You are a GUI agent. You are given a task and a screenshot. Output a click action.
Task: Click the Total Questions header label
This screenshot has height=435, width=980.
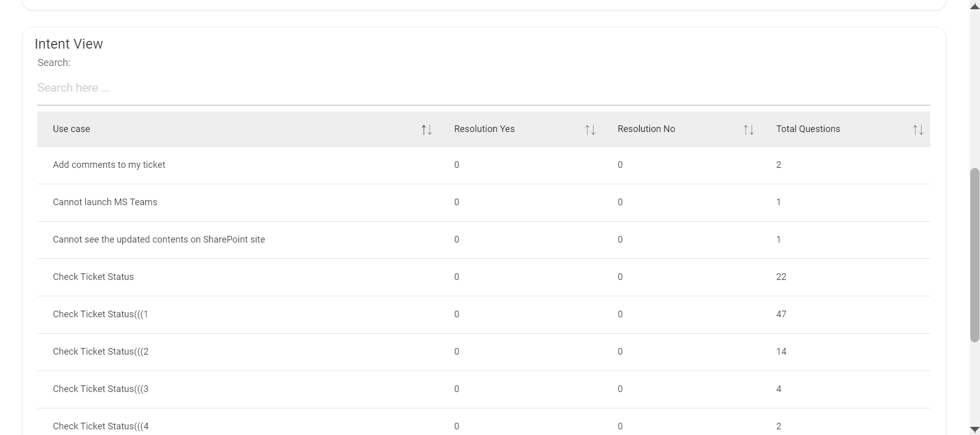coord(808,129)
